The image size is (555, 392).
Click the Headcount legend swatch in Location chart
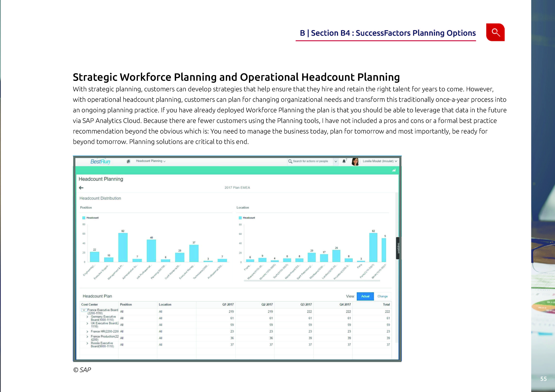240,218
